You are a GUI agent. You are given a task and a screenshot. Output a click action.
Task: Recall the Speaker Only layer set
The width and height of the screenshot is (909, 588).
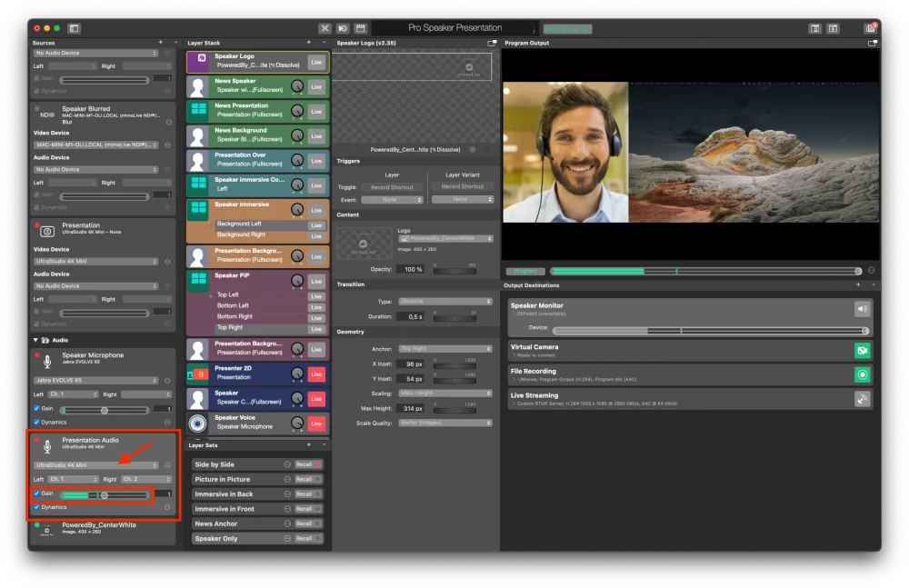pos(308,539)
